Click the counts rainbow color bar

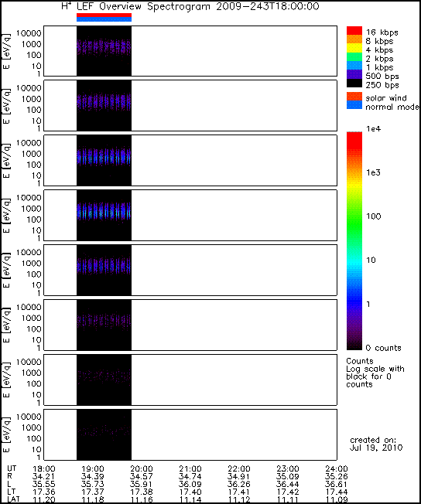pos(354,241)
